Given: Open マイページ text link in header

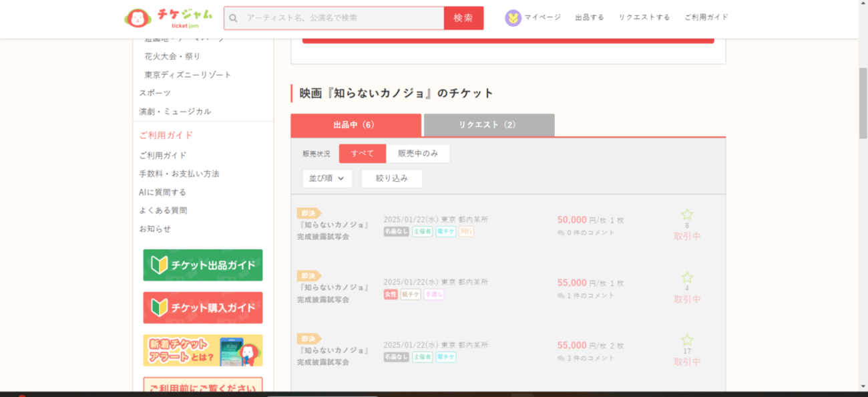Looking at the screenshot, I should (x=543, y=17).
